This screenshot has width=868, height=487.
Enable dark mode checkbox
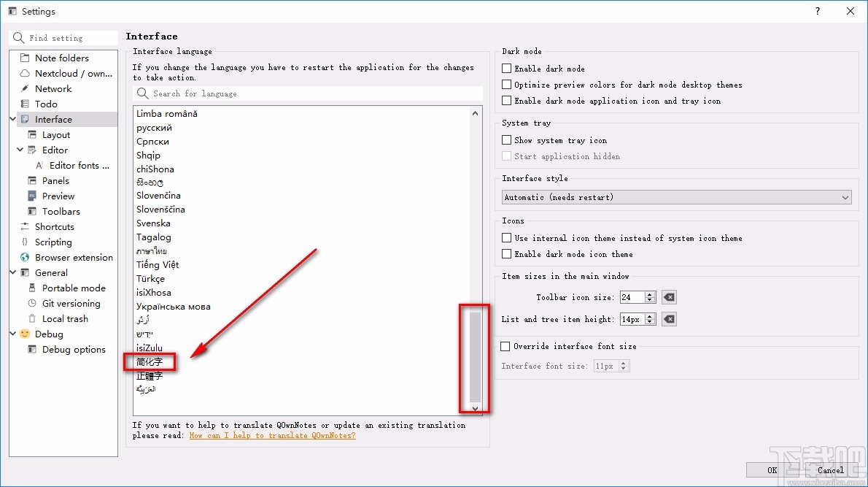pos(506,68)
